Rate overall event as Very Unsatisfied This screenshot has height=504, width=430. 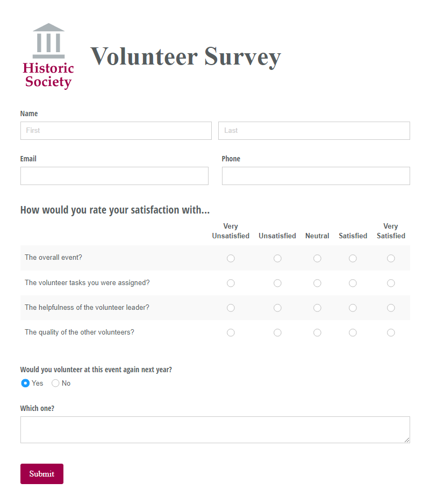[231, 258]
